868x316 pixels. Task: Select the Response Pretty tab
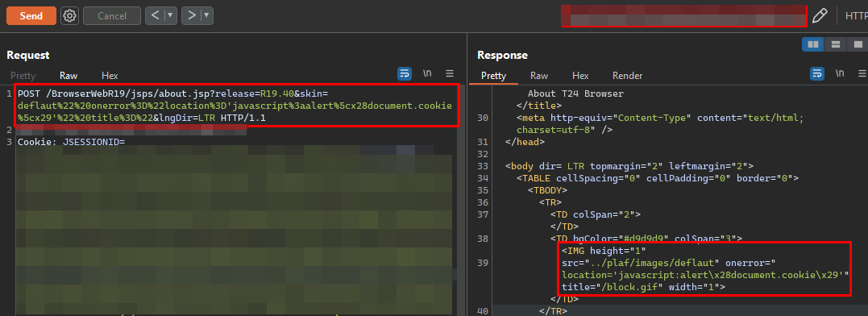tap(494, 76)
